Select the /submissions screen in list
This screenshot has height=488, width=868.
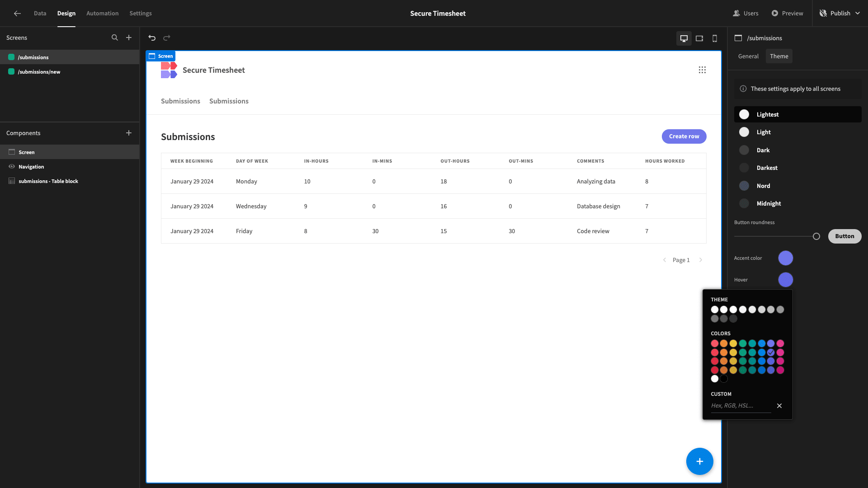click(70, 57)
